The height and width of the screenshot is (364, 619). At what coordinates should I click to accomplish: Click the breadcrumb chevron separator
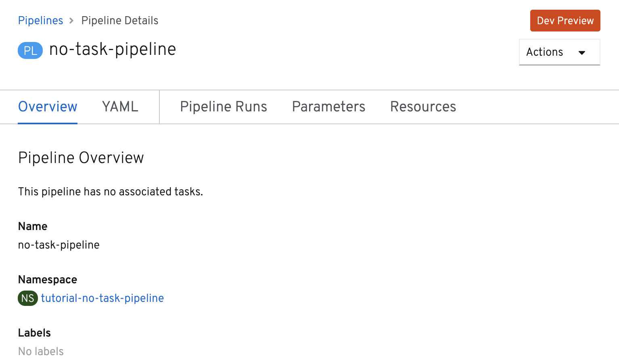72,21
